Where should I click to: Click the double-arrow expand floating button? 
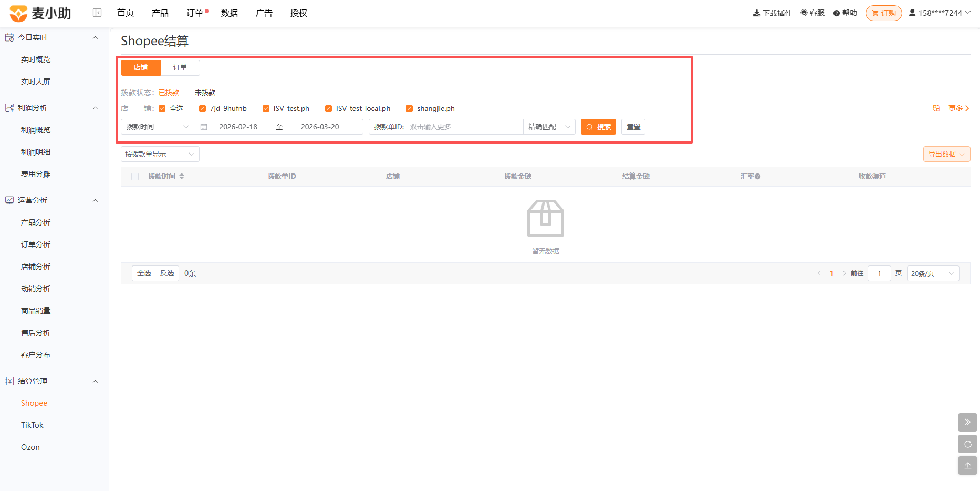click(x=968, y=422)
